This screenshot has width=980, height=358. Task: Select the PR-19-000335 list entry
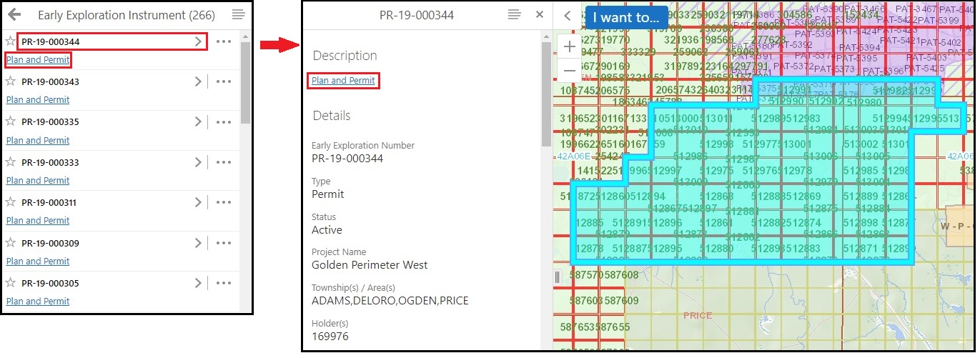[50, 122]
